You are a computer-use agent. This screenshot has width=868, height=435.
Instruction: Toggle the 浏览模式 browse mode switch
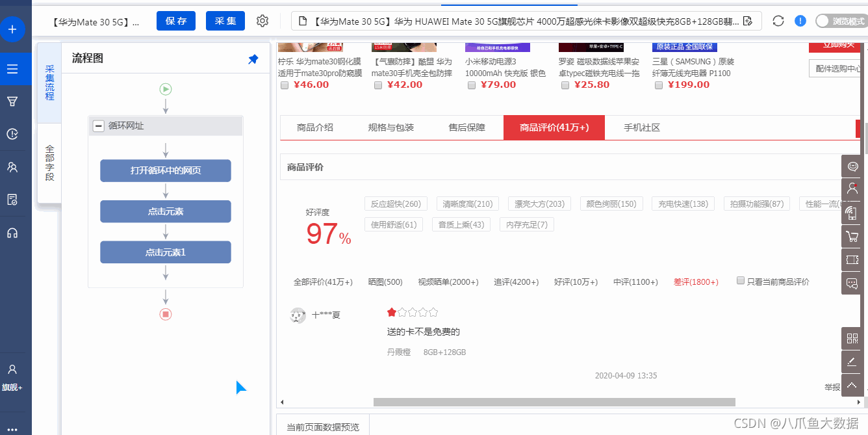[841, 21]
